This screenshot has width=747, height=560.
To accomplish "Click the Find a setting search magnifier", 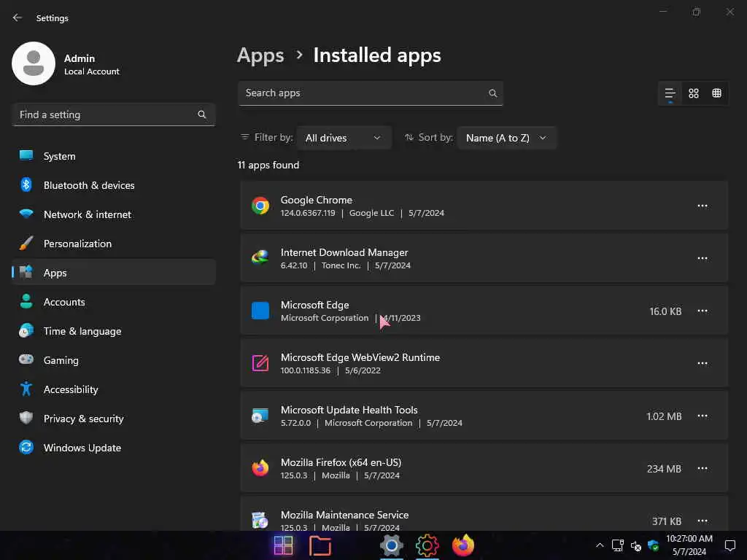I will pos(202,114).
